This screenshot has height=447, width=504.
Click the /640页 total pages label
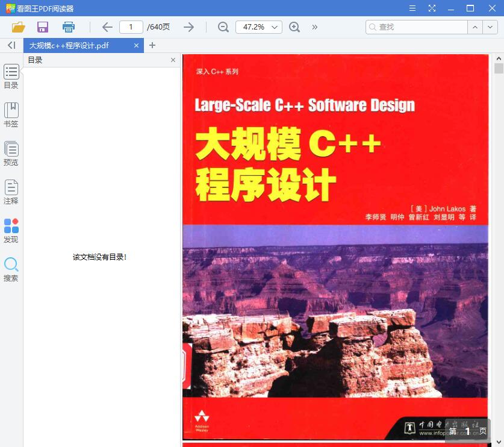click(158, 27)
